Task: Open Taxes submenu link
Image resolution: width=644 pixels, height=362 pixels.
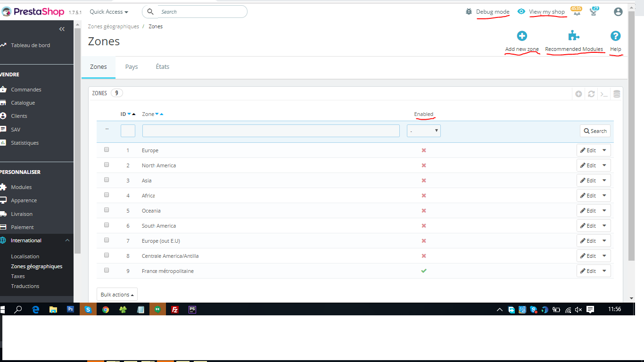Action: (18, 276)
